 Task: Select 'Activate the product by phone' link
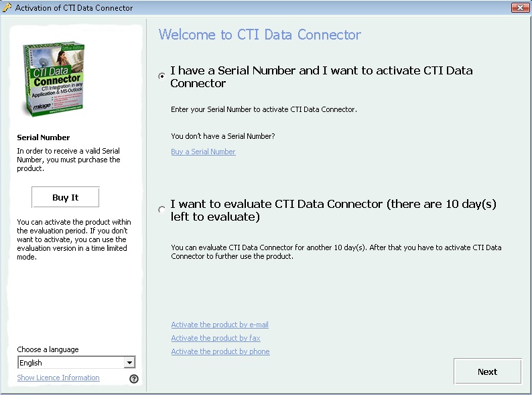(x=220, y=351)
